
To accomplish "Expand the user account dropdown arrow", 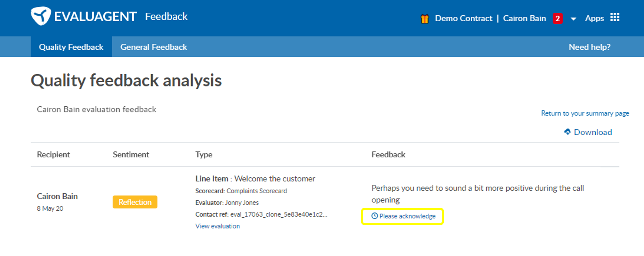I will click(573, 19).
